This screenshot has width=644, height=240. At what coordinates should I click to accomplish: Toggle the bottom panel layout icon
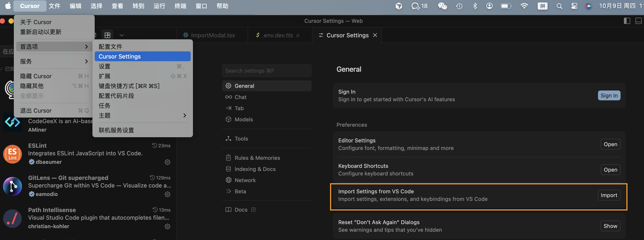[638, 21]
